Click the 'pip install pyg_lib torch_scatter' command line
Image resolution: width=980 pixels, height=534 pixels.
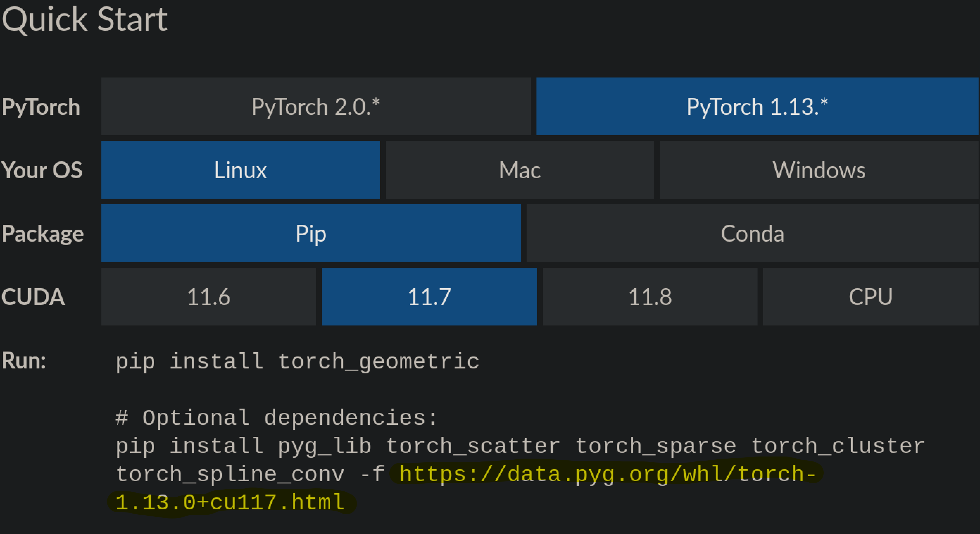[520, 446]
